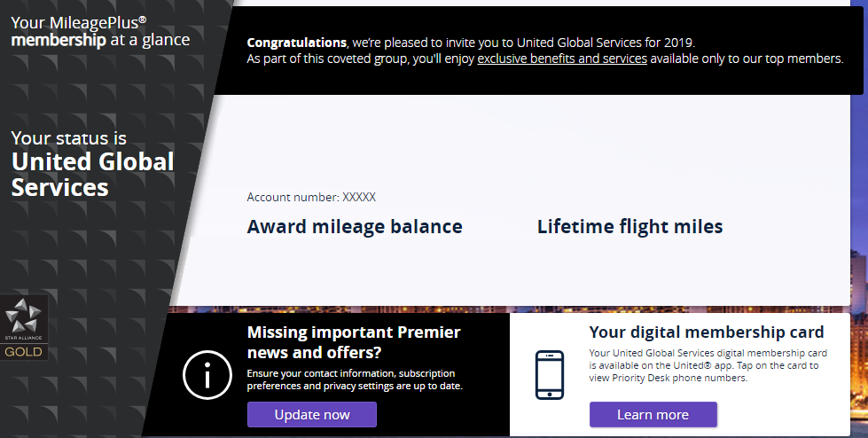Click the Priority Desk phone numbers paragraph
Image resolution: width=868 pixels, height=438 pixels.
pyautogui.click(x=704, y=365)
